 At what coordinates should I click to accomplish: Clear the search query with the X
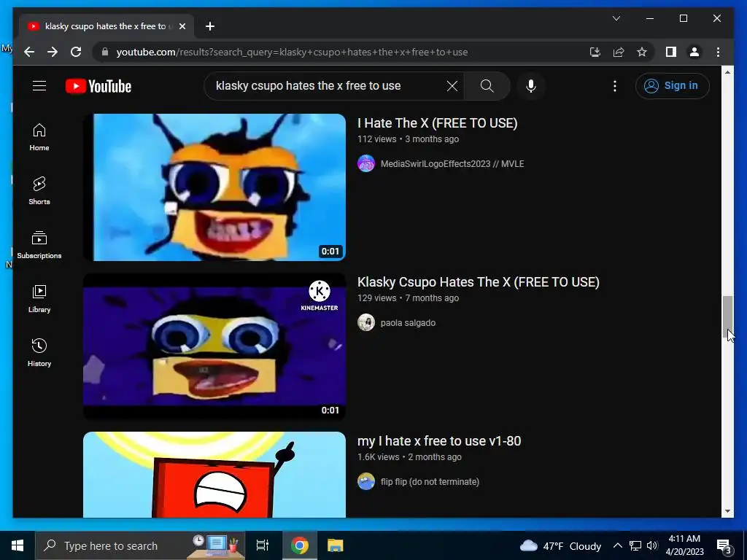pos(452,86)
